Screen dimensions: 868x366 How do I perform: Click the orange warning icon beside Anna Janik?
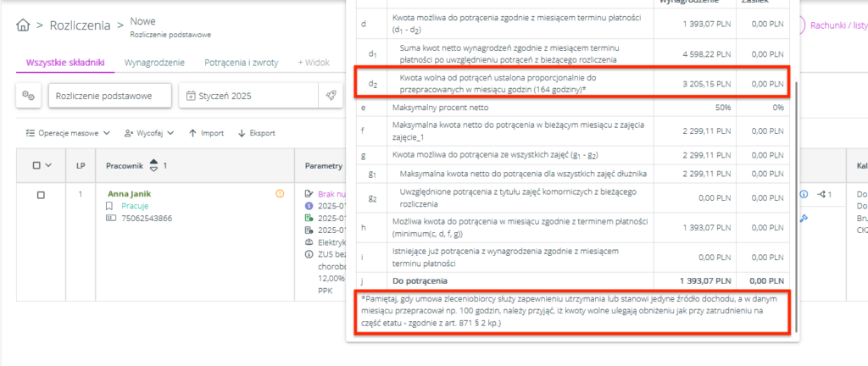[280, 194]
